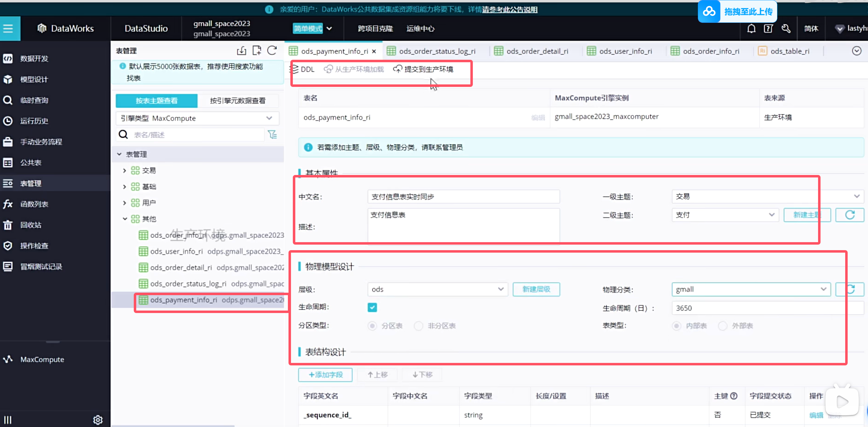868x427 pixels.
Task: Expand the 交易 tree folder
Action: [124, 170]
